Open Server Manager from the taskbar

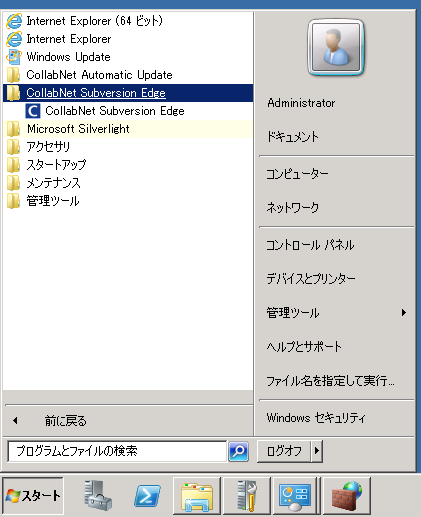pyautogui.click(x=97, y=496)
